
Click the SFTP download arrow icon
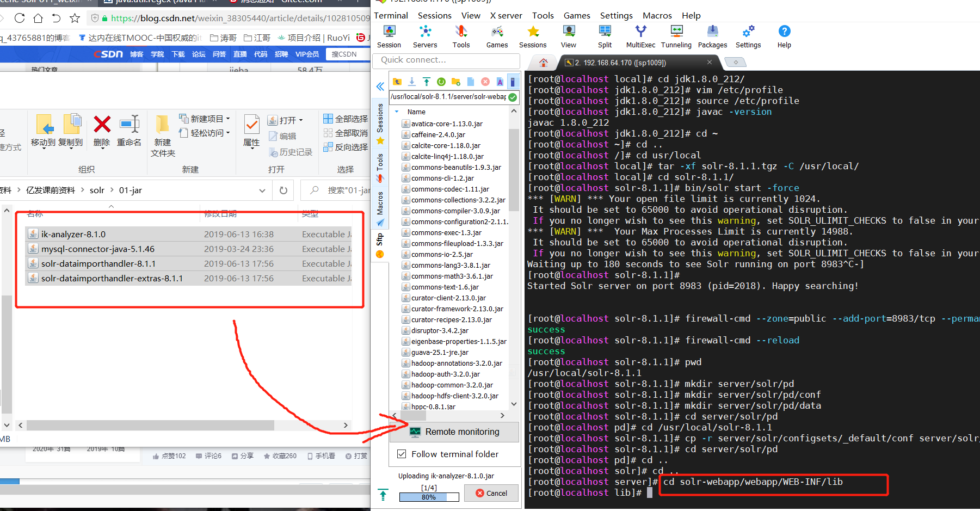click(412, 82)
